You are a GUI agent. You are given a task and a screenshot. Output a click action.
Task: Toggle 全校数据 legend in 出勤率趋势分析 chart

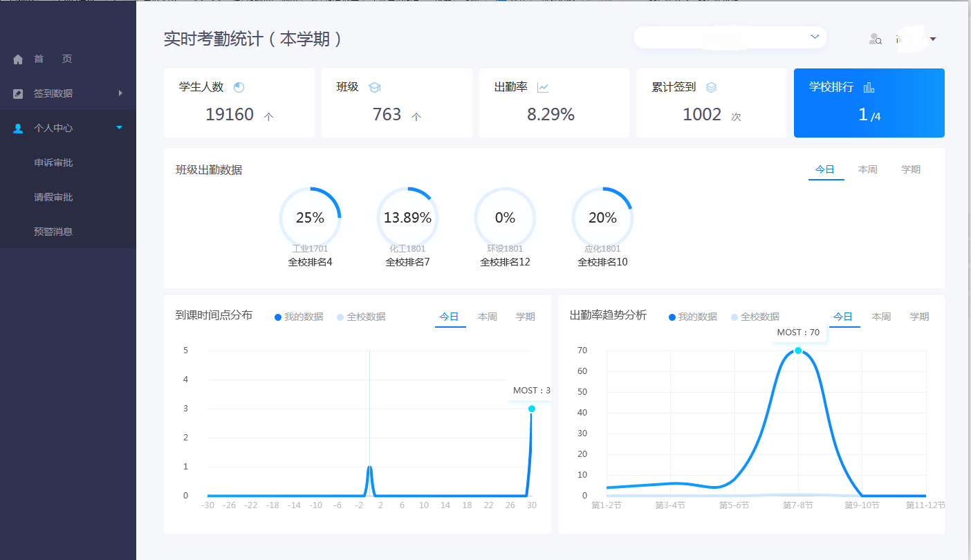[x=755, y=317]
